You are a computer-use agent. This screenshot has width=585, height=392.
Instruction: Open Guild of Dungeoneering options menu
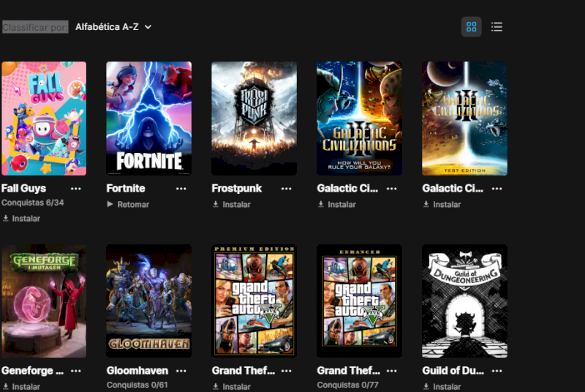click(x=497, y=371)
